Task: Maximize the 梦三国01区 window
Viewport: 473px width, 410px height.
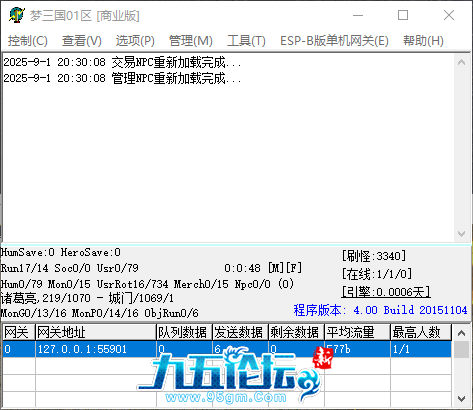Action: [x=403, y=15]
